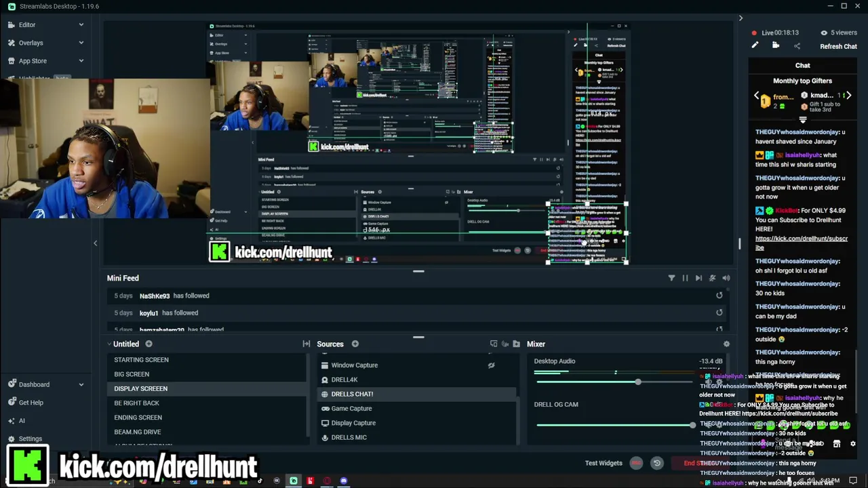The width and height of the screenshot is (868, 488).
Task: Open the kick.com/drellhunt/subscribe link in chat
Action: tap(801, 243)
